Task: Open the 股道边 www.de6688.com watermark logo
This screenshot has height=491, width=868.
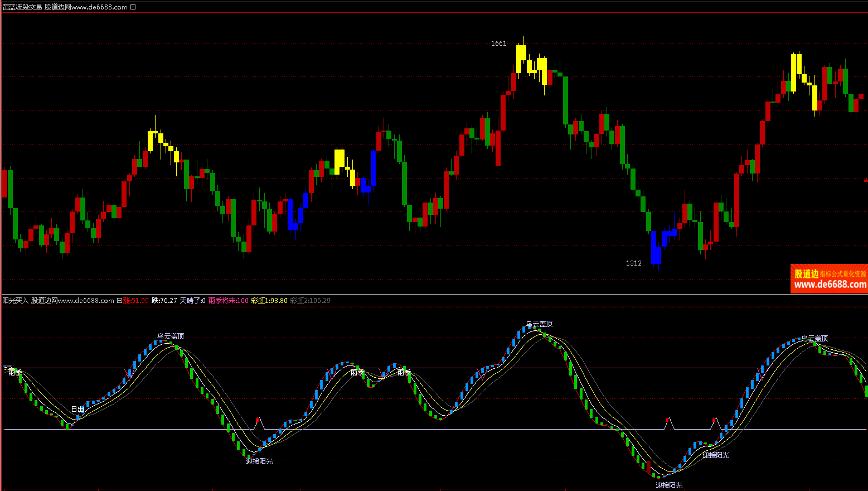Action: click(x=829, y=279)
